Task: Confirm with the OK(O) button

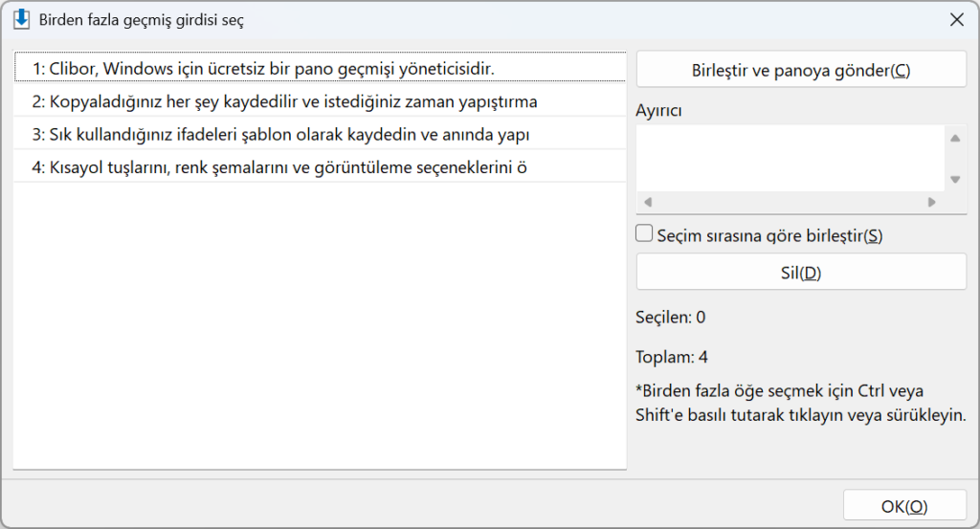Action: coord(904,506)
